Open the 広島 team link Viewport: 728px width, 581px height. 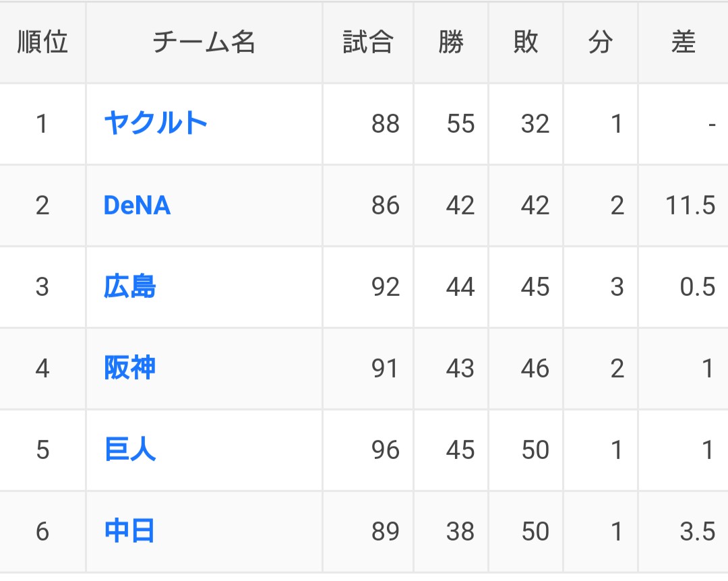(x=129, y=287)
